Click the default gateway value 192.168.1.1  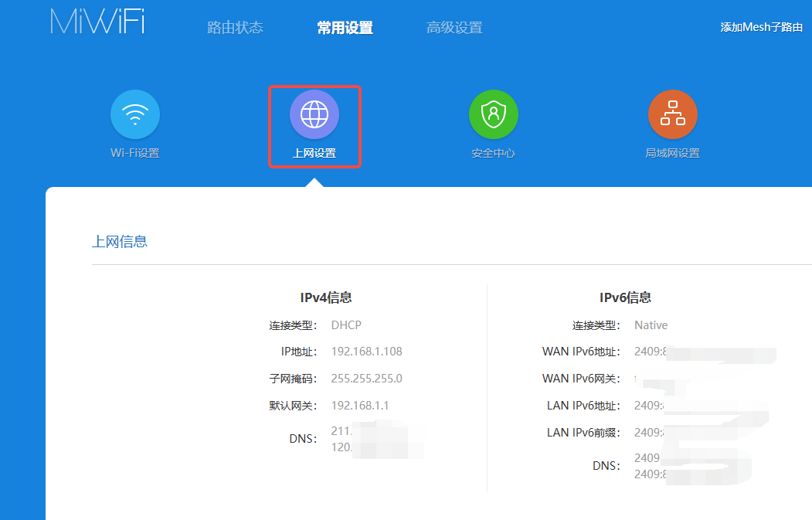point(360,406)
